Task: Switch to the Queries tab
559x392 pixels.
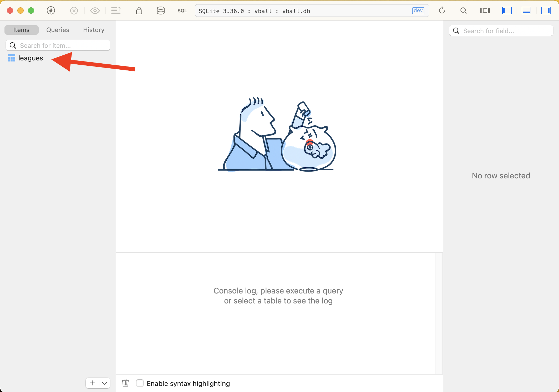Action: click(x=58, y=30)
